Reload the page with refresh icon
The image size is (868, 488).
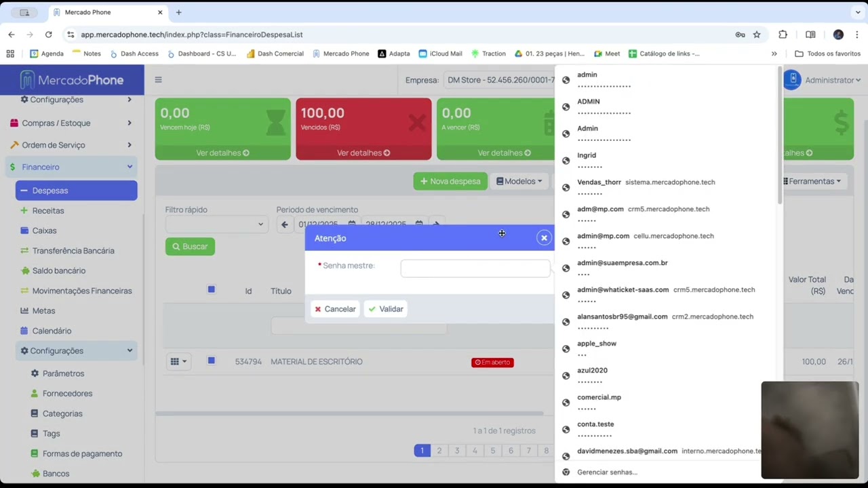pos(48,35)
